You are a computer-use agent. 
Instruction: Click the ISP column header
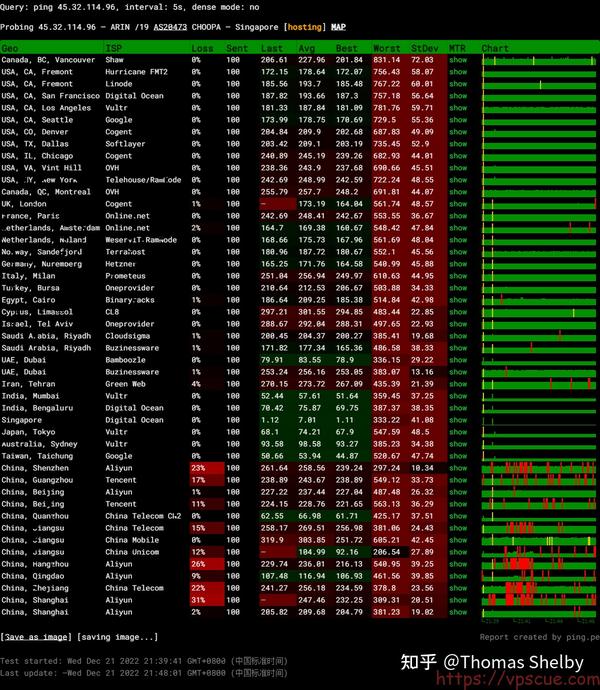click(x=114, y=48)
